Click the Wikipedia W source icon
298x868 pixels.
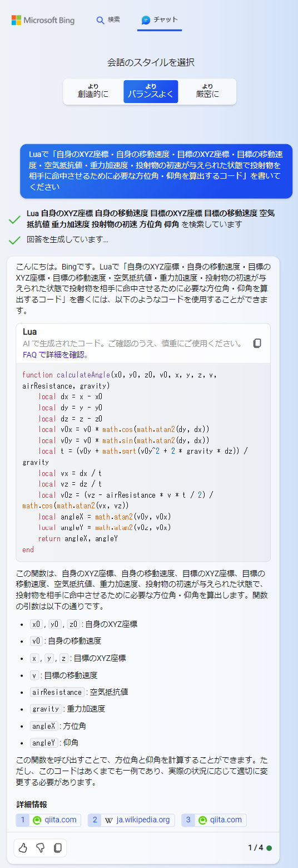click(109, 820)
